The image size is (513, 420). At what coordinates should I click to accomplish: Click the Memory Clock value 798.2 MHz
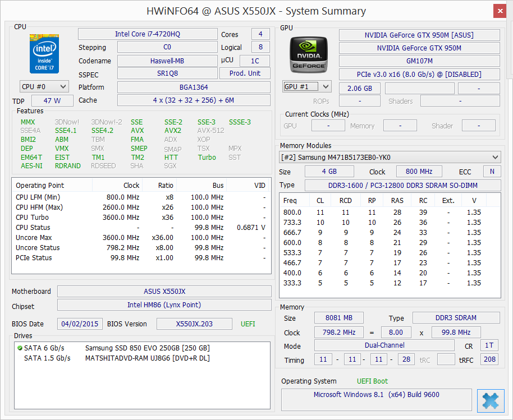pyautogui.click(x=339, y=332)
